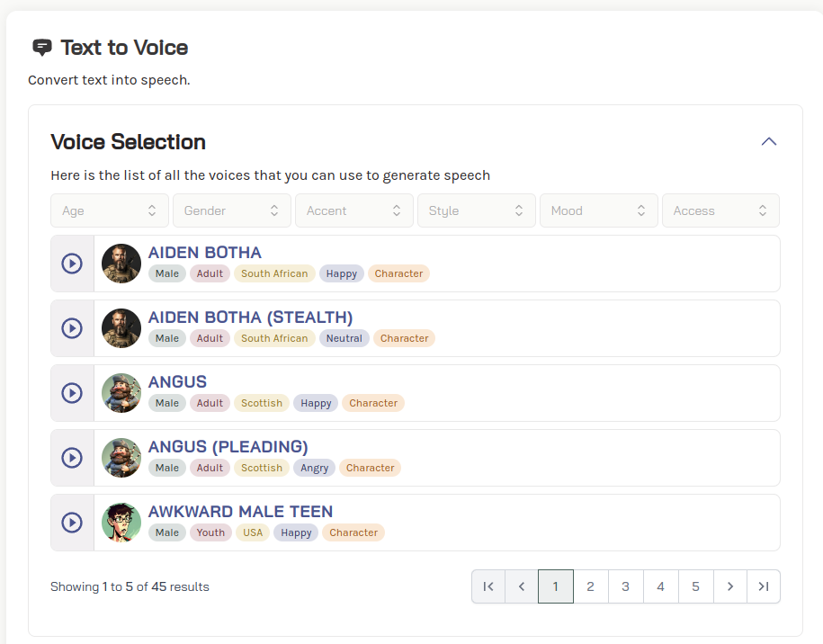Go to page 5 of voices
This screenshot has height=644, width=823.
pyautogui.click(x=695, y=586)
